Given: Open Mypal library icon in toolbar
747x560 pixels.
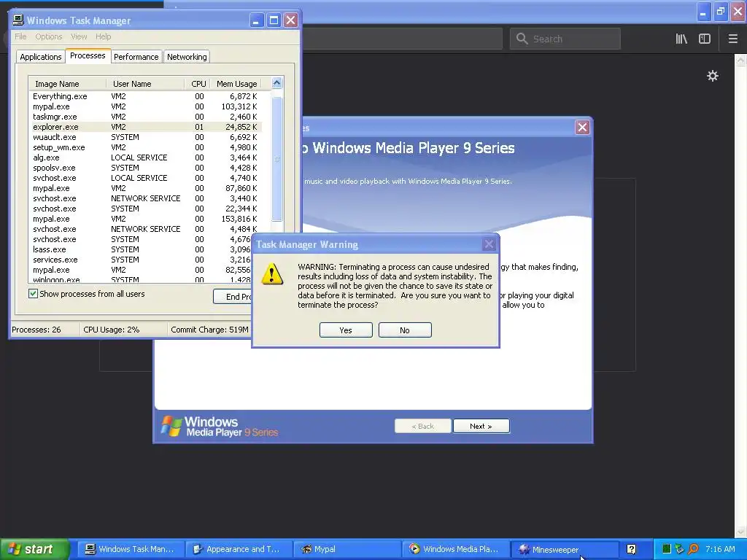Looking at the screenshot, I should 681,39.
